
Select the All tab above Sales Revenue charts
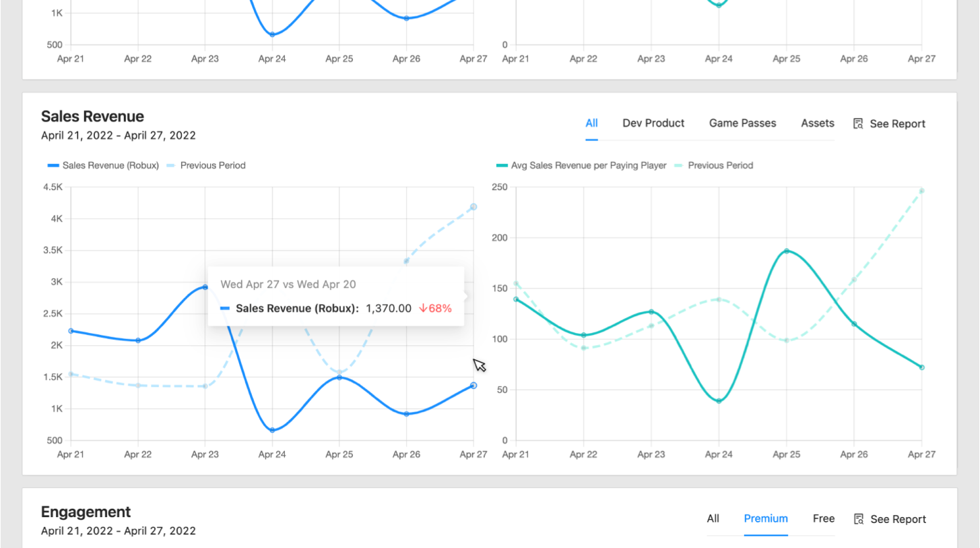point(591,123)
